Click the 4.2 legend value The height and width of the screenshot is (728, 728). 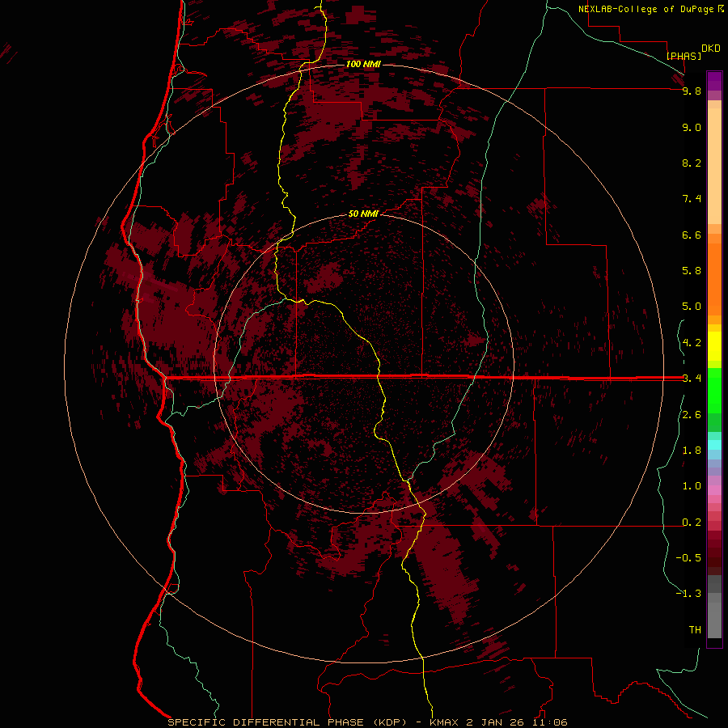(x=692, y=343)
